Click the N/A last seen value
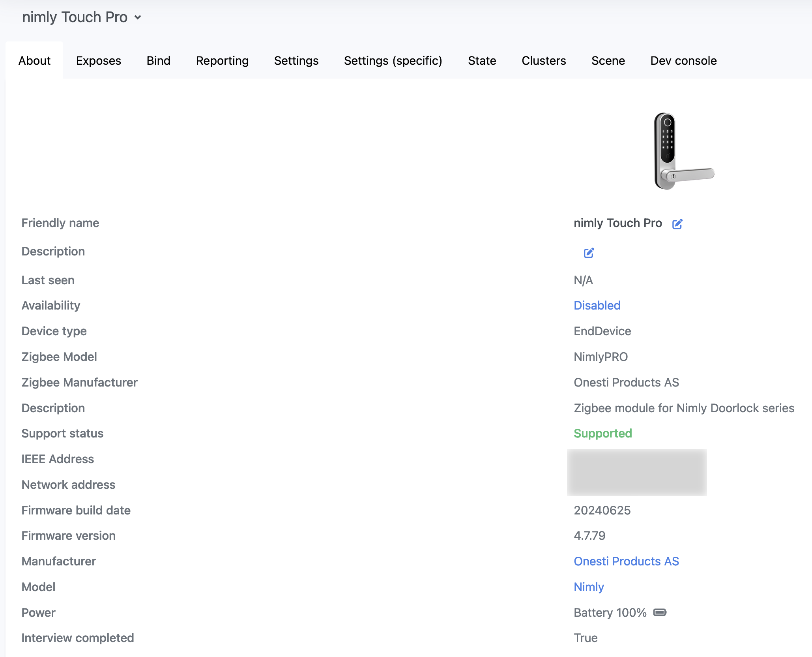This screenshot has width=812, height=657. point(583,280)
